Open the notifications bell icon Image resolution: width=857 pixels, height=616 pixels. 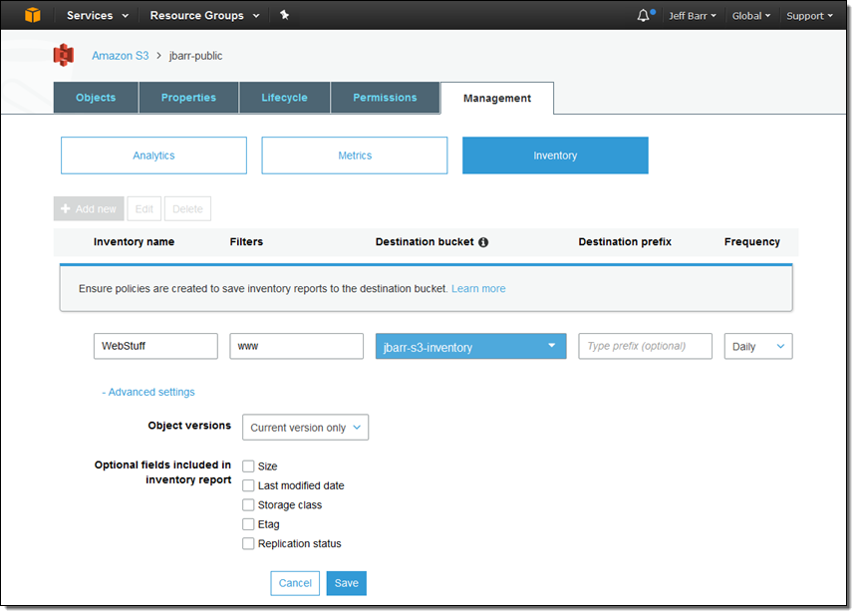click(643, 16)
